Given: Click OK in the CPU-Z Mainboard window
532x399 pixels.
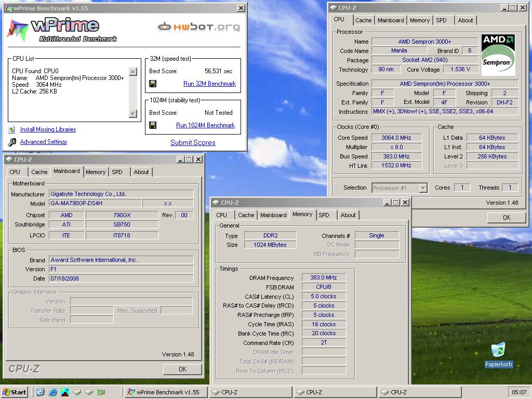Looking at the screenshot, I should (182, 369).
